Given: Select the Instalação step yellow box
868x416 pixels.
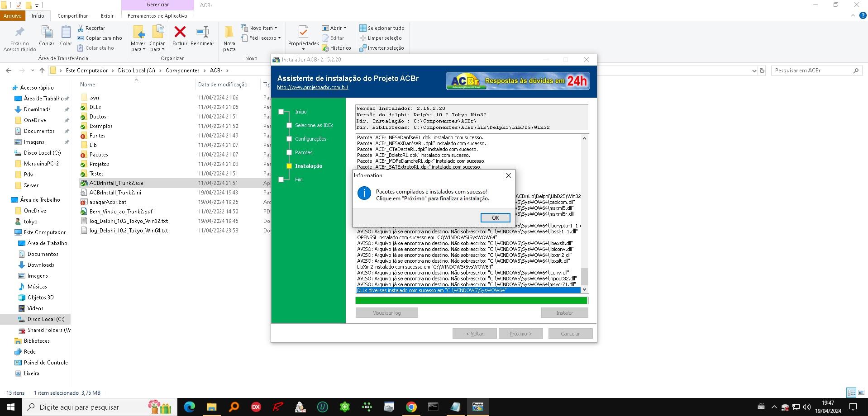Looking at the screenshot, I should coord(289,166).
